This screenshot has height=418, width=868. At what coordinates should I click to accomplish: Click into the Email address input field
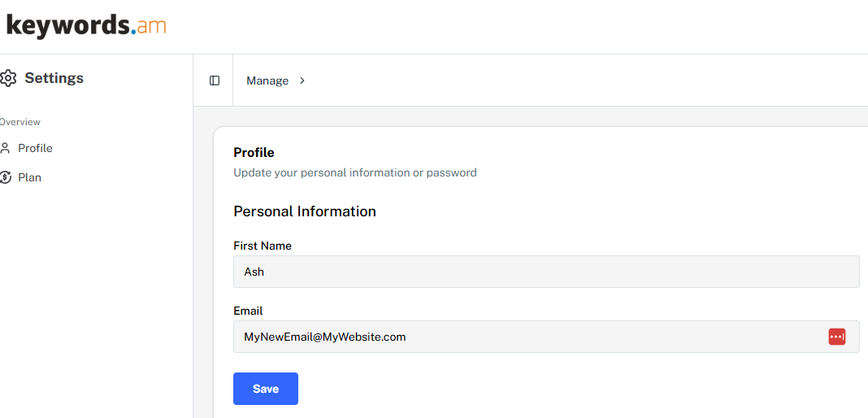[x=546, y=337]
